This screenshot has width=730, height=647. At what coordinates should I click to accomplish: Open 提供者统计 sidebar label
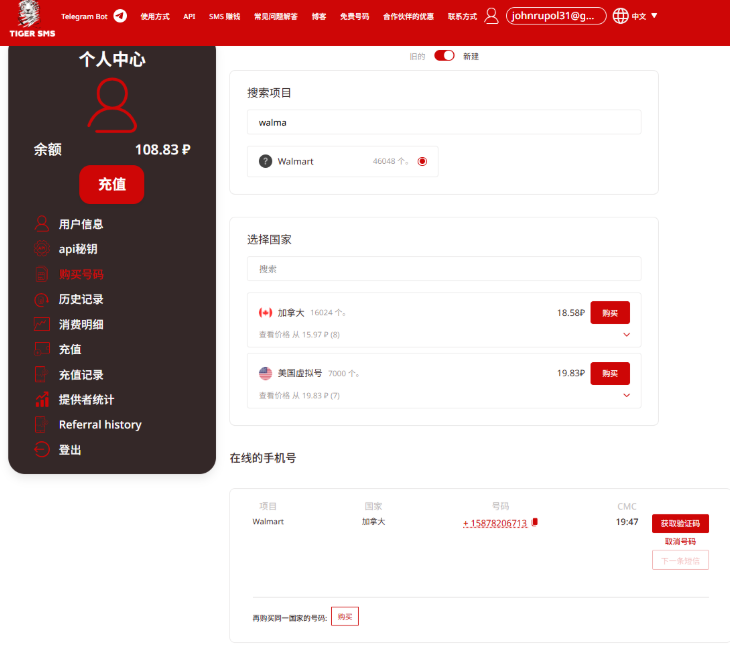pos(86,399)
